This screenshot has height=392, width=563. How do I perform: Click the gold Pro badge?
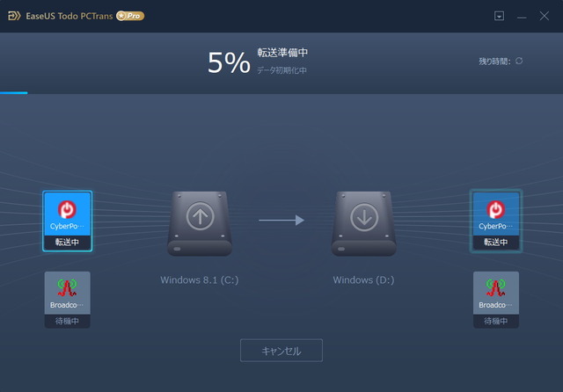130,16
